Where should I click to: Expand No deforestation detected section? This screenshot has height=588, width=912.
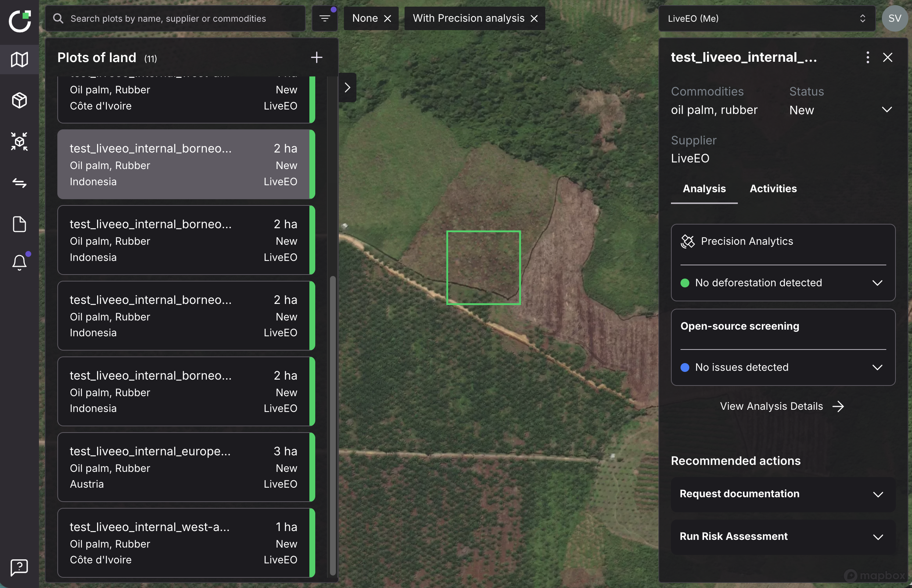click(877, 283)
